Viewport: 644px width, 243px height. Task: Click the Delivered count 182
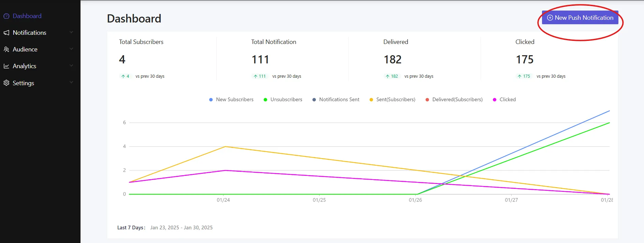pyautogui.click(x=393, y=60)
